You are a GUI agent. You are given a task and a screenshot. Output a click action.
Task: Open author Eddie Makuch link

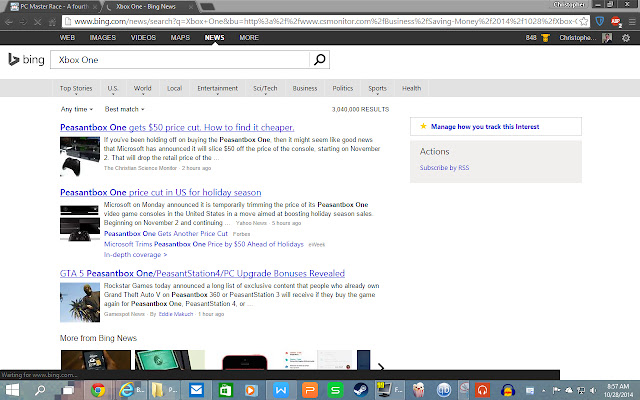pyautogui.click(x=176, y=314)
